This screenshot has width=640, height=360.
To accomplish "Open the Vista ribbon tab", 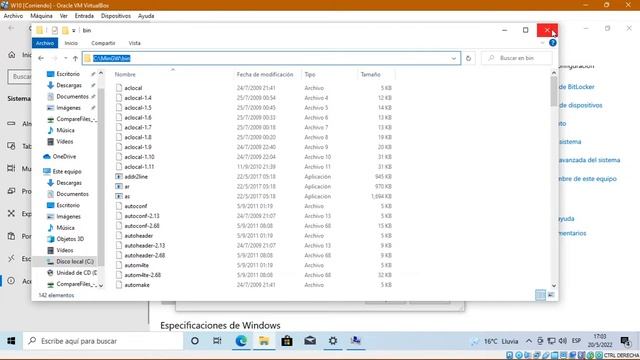I will click(x=134, y=43).
